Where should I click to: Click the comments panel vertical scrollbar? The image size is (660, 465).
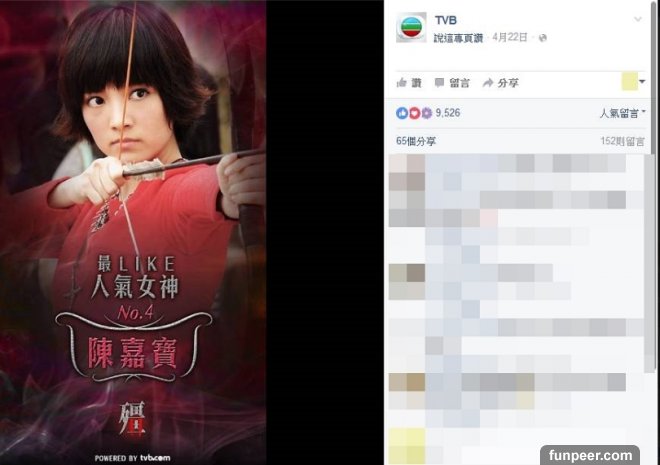coord(655,185)
